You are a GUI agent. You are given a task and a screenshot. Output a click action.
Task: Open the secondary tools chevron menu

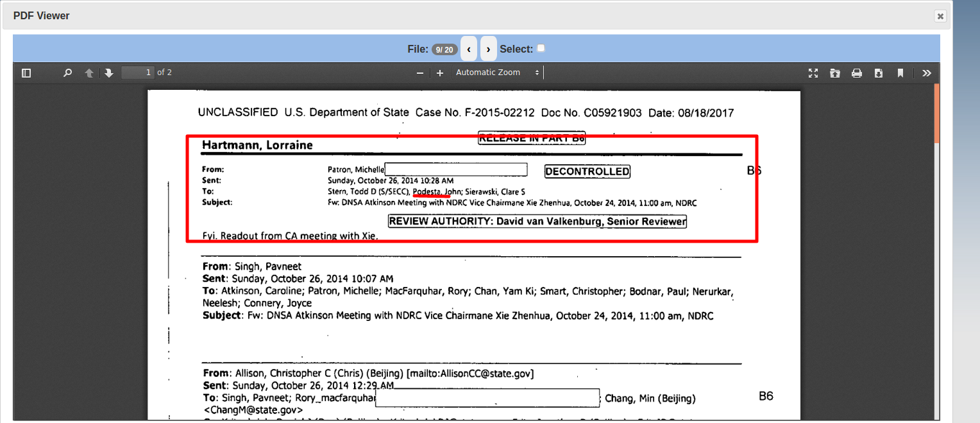[x=927, y=73]
